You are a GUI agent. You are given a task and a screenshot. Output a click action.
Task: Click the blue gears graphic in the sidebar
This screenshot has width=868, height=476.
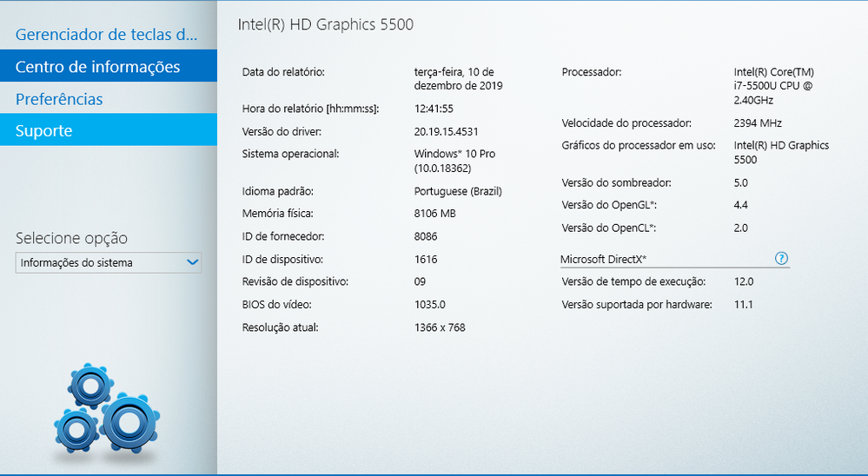(107, 408)
